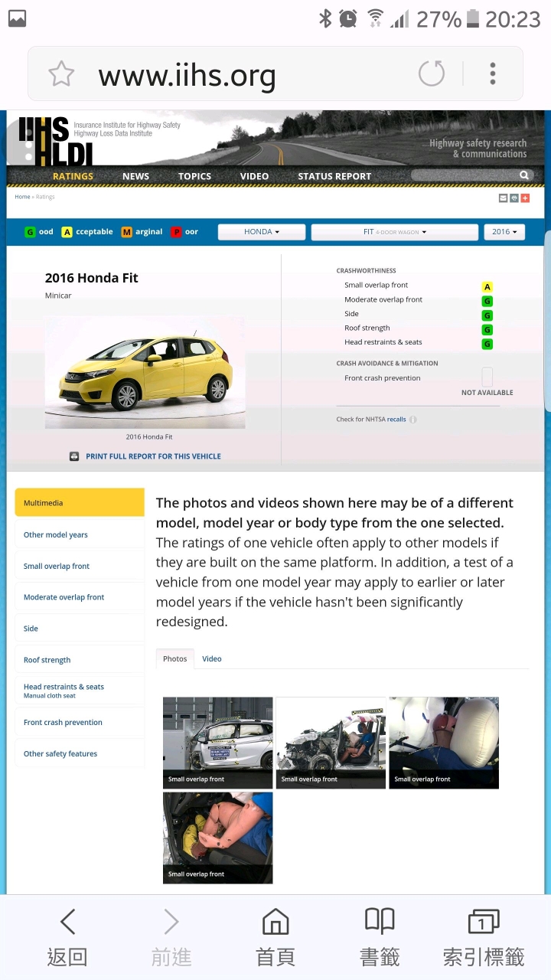Reload the page with the refresh icon

pyautogui.click(x=432, y=74)
